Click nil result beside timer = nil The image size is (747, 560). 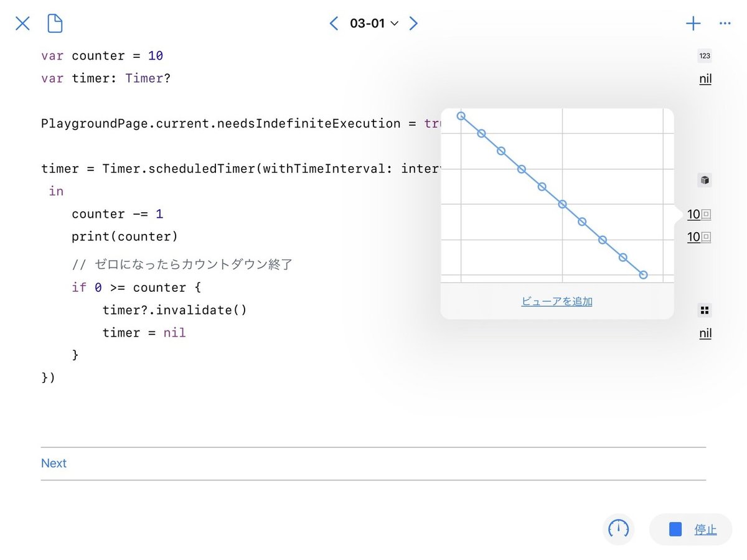(705, 334)
